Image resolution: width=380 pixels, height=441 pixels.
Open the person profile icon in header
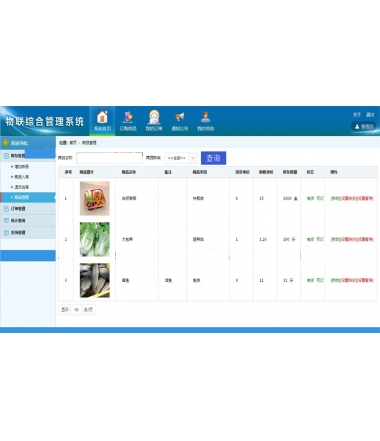tap(205, 117)
